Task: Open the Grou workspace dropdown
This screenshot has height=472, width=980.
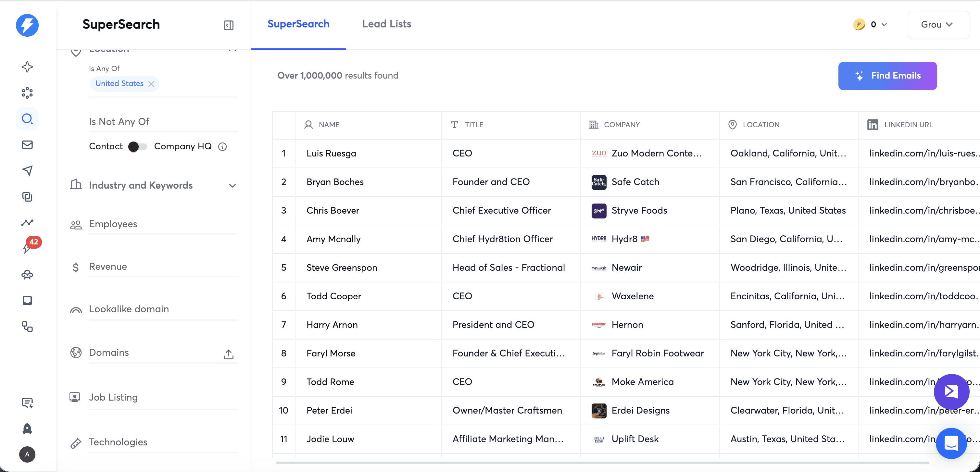Action: [938, 25]
